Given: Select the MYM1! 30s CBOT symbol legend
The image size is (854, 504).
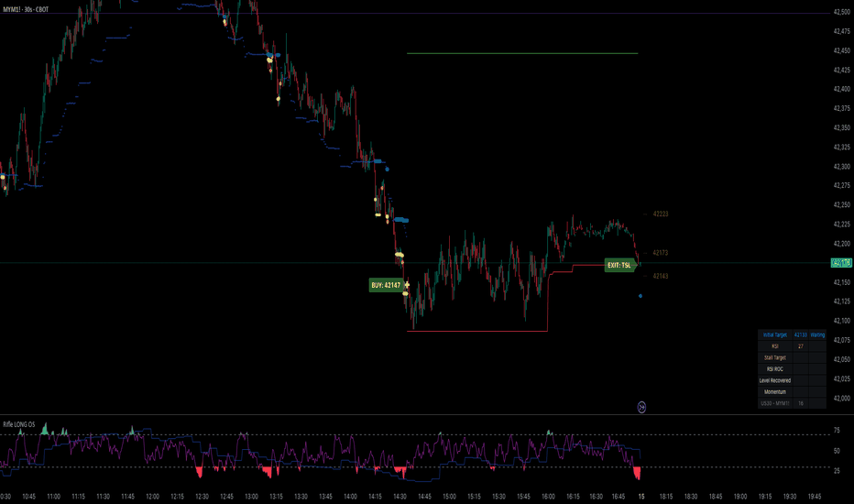Looking at the screenshot, I should coord(26,9).
